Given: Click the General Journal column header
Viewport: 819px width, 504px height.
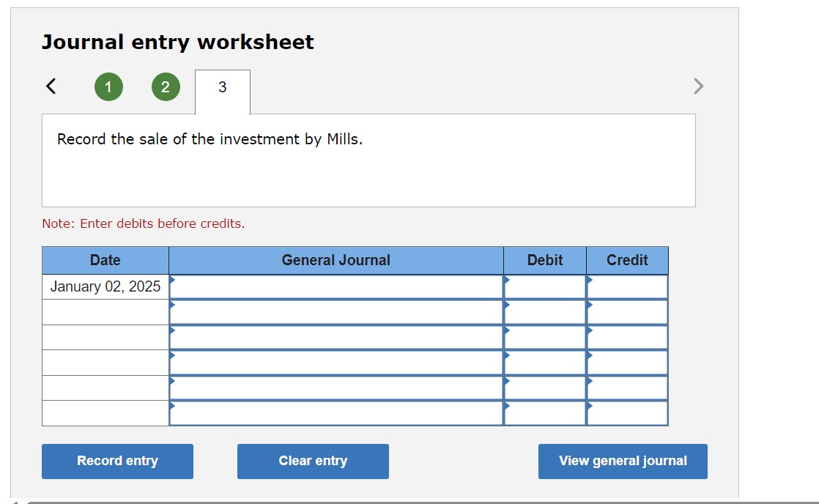Looking at the screenshot, I should click(x=336, y=260).
